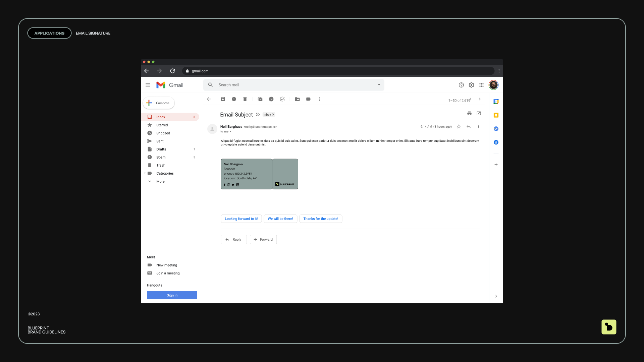Expand More in the sidebar
This screenshot has height=362, width=644.
coord(160,181)
